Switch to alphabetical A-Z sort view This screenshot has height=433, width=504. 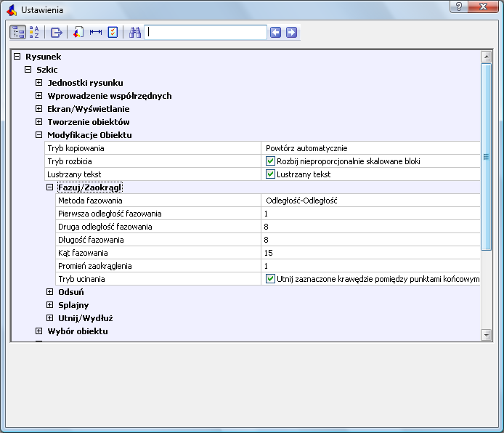34,32
